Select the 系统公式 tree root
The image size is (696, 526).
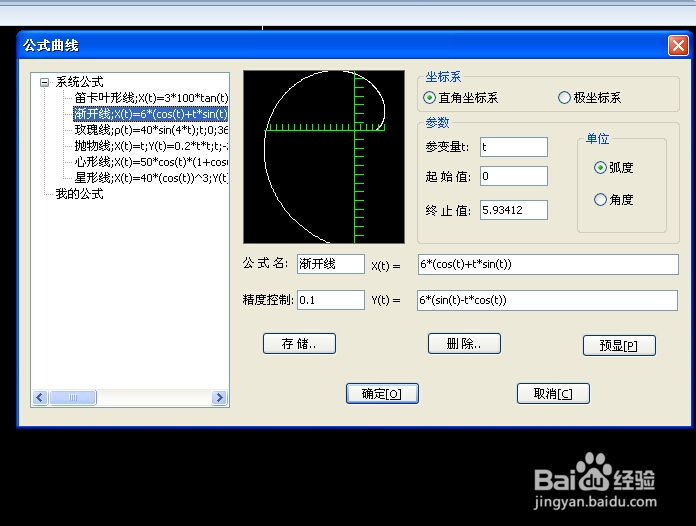[x=79, y=82]
